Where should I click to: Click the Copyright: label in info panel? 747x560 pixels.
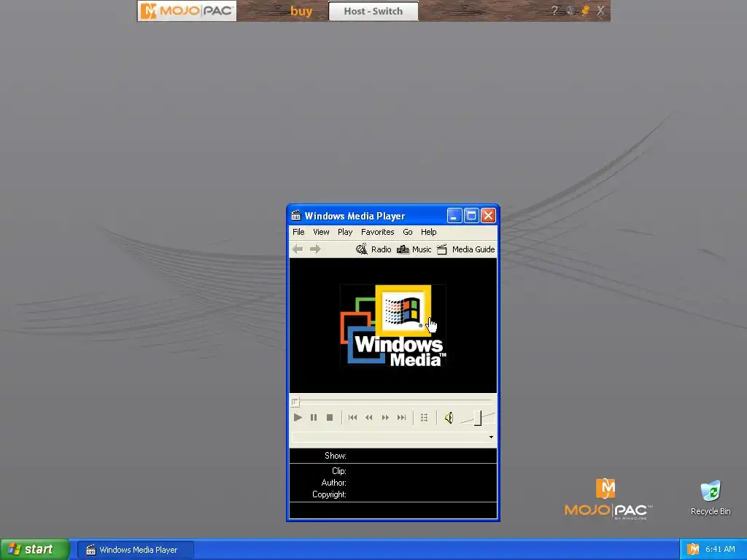click(x=329, y=494)
